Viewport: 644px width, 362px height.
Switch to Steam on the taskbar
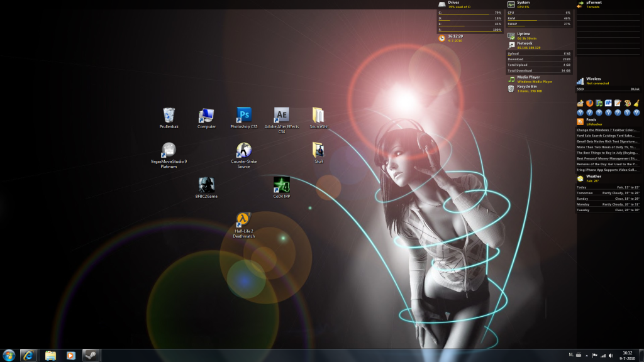(x=91, y=356)
